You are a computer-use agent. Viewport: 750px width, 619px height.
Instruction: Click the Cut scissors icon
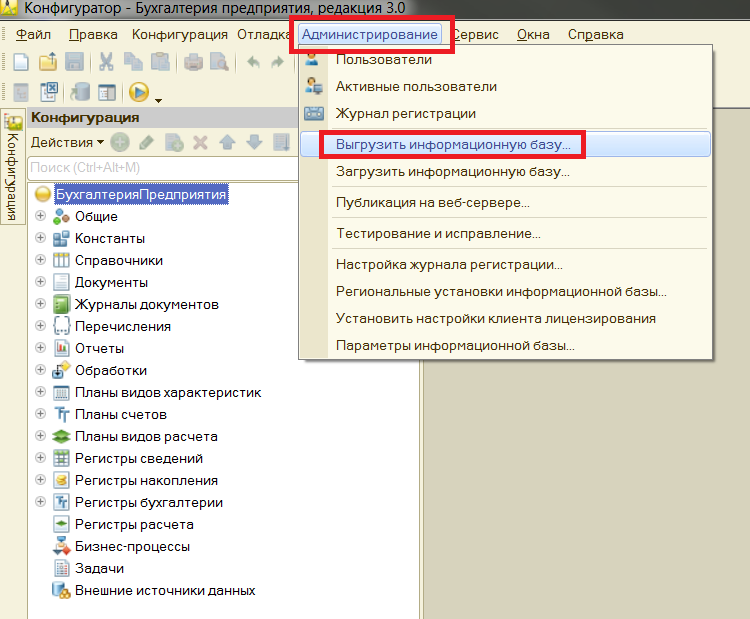pyautogui.click(x=106, y=62)
